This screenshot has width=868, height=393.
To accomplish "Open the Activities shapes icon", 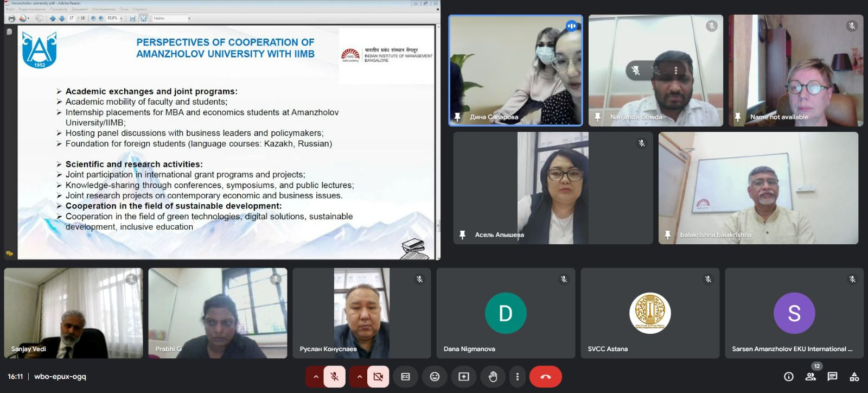I will (854, 377).
